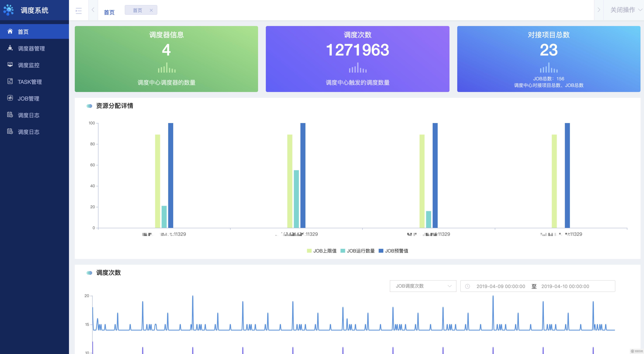This screenshot has width=644, height=354.
Task: Close the 首页 tab
Action: click(151, 10)
